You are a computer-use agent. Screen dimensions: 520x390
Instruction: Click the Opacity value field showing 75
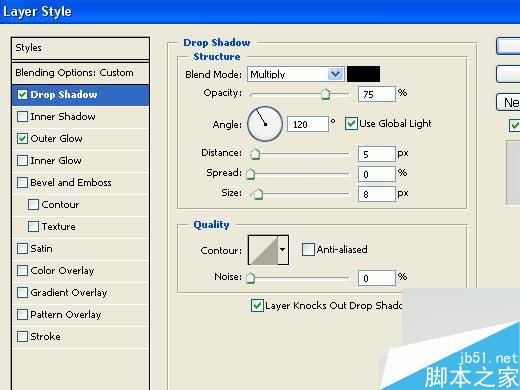[x=377, y=94]
